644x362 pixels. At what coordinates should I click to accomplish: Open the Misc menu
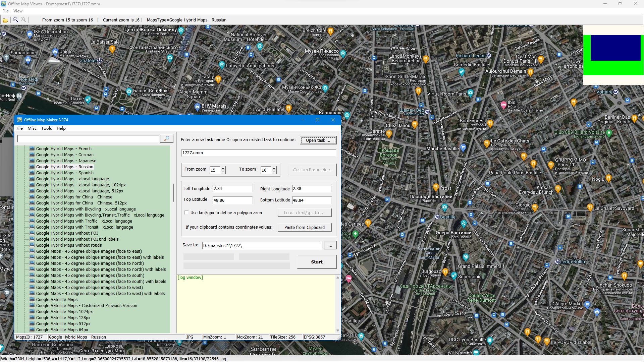(x=32, y=128)
